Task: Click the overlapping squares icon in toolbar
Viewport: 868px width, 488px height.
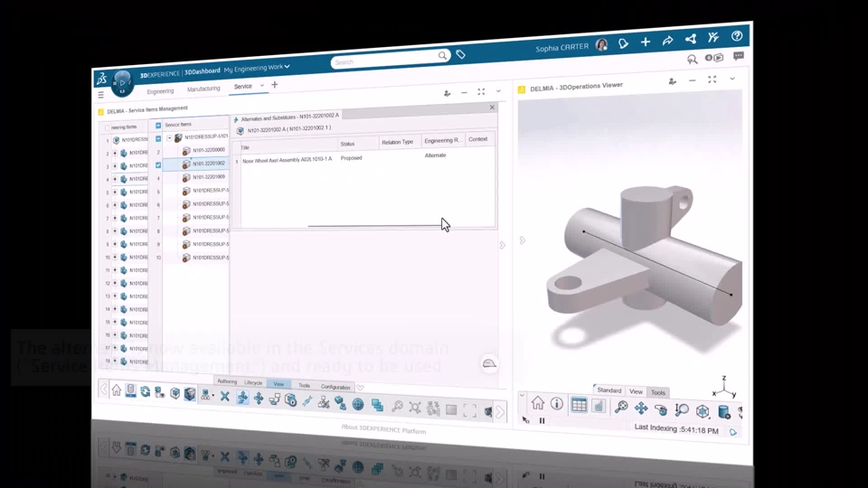Action: (x=377, y=406)
